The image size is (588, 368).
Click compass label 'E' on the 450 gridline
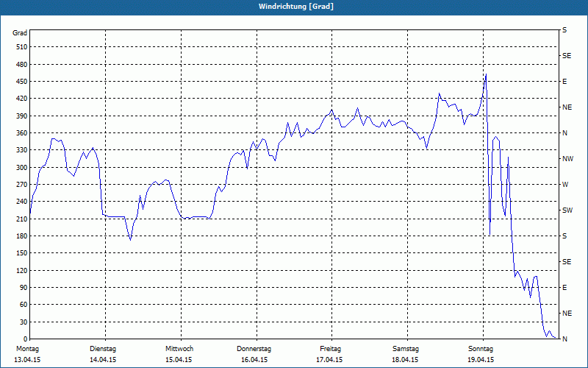click(564, 82)
